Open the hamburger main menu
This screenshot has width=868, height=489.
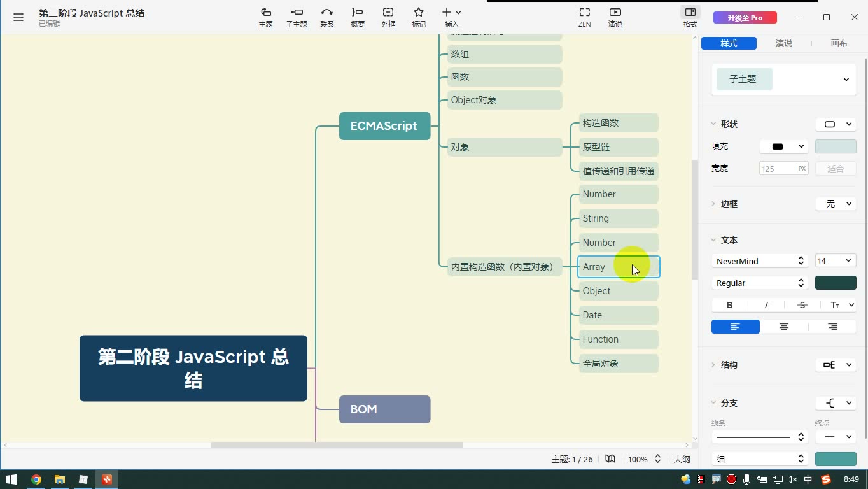click(x=18, y=17)
